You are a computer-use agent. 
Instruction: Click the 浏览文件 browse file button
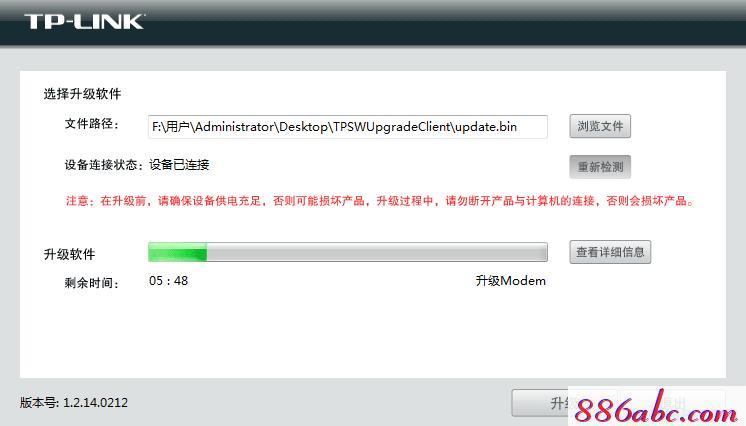[x=600, y=126]
